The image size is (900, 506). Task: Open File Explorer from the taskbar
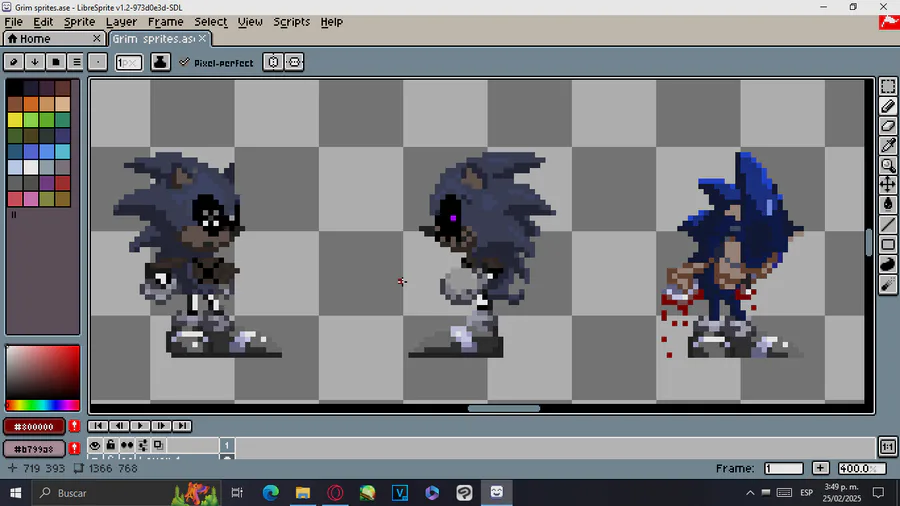click(303, 492)
